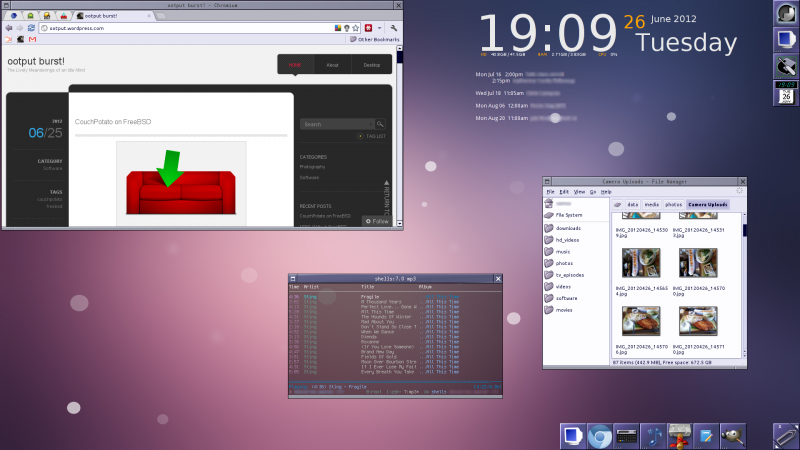800x450 pixels.
Task: Click the disk root icon in path bar
Action: pos(617,205)
